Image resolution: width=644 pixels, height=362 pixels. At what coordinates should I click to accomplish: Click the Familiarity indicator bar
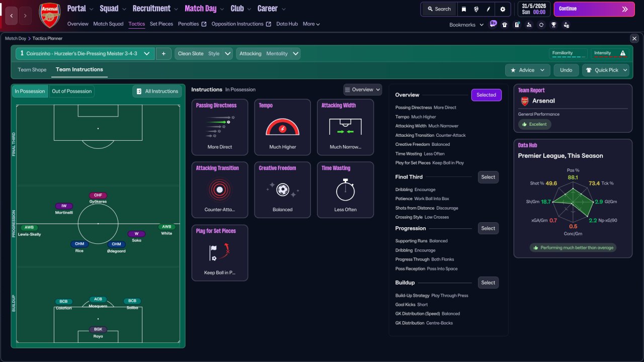coord(569,54)
